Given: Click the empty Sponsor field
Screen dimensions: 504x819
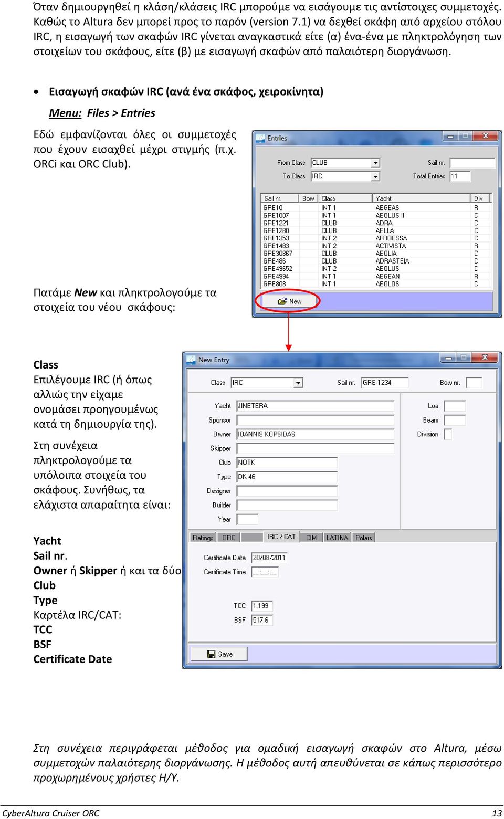Looking at the screenshot, I should pyautogui.click(x=315, y=420).
